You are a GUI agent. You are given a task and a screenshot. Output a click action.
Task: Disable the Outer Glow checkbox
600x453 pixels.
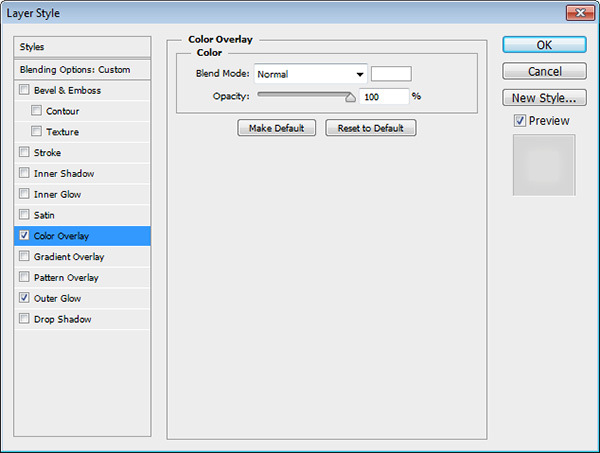coord(24,298)
